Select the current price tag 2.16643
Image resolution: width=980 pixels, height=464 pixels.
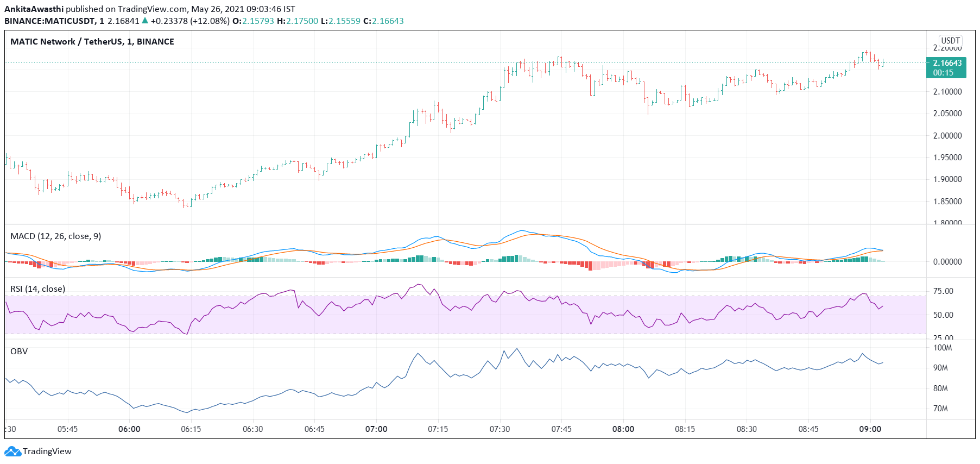pyautogui.click(x=947, y=63)
